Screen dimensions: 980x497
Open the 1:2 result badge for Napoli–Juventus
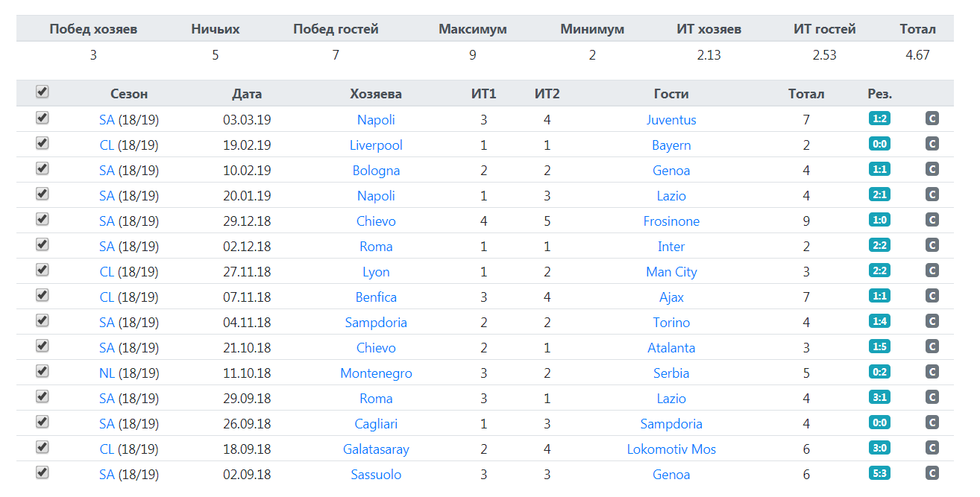click(879, 118)
